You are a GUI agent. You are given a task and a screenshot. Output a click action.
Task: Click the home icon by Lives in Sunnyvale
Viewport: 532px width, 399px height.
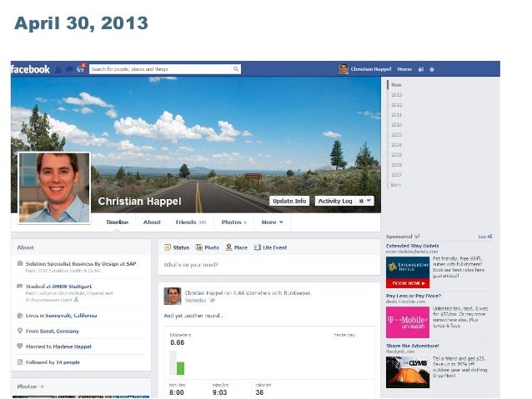click(x=20, y=316)
